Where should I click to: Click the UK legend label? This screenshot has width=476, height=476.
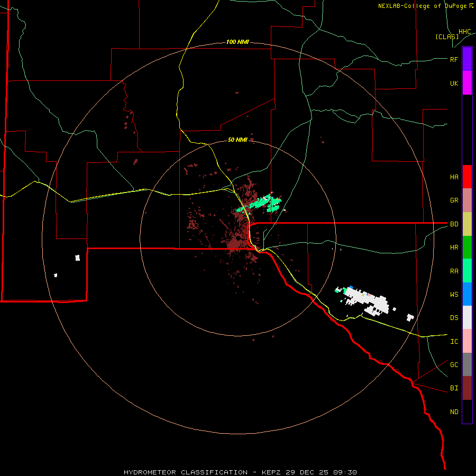454,83
